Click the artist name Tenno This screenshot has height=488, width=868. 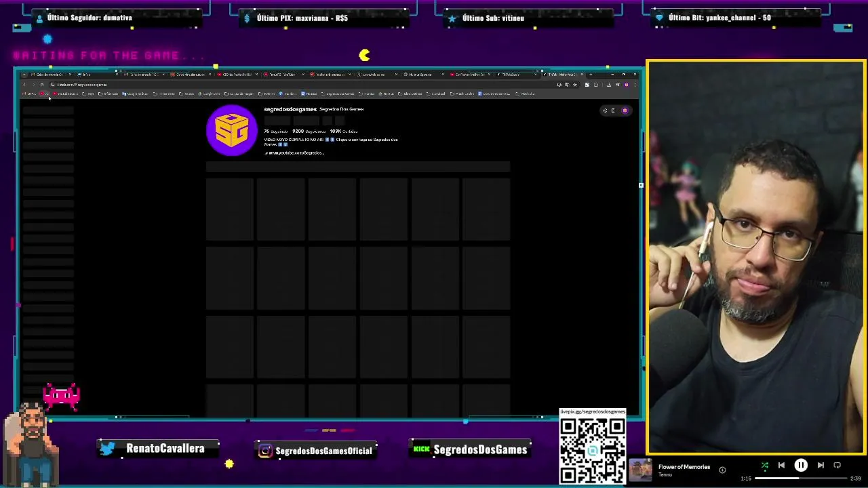[x=665, y=474]
